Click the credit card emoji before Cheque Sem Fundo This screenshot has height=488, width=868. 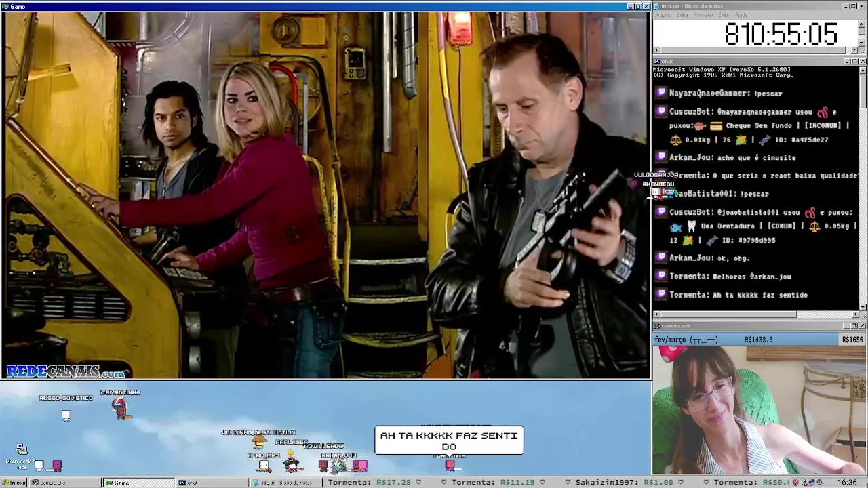pos(716,125)
